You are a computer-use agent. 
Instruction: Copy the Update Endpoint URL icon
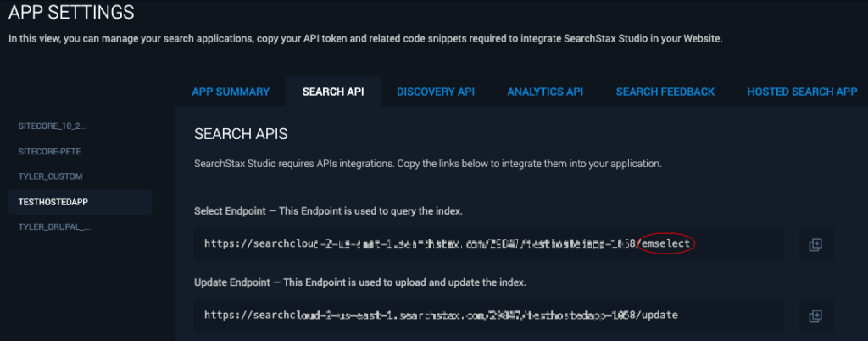[816, 316]
